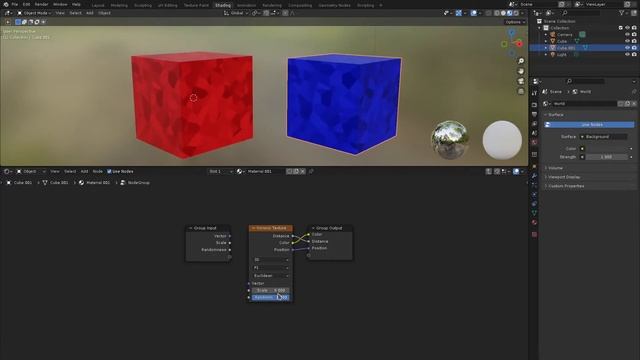The width and height of the screenshot is (640, 360).
Task: Open the viewport Options dropdown
Action: tap(515, 22)
